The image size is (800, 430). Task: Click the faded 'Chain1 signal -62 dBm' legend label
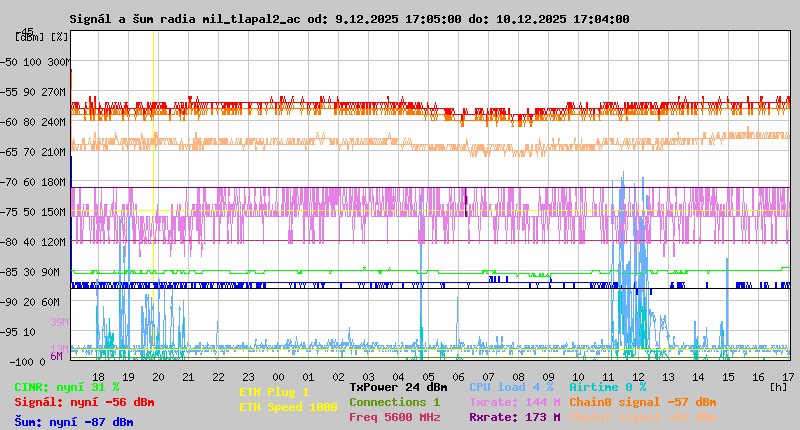click(x=643, y=417)
